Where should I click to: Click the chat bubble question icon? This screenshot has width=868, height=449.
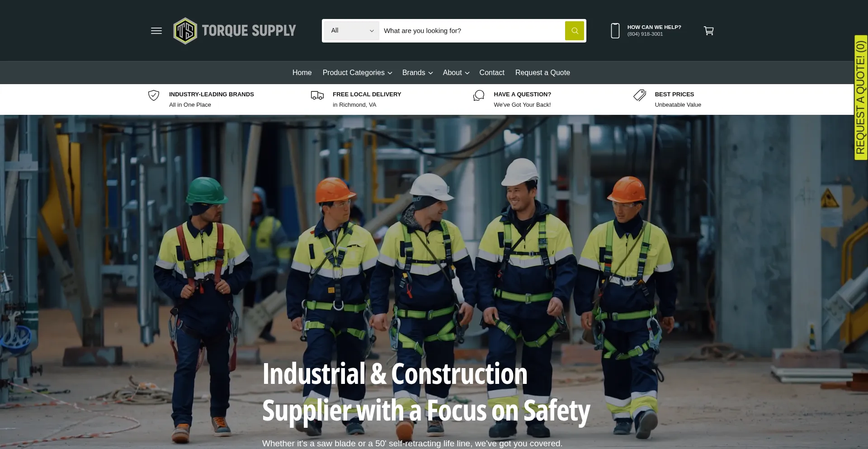[479, 95]
